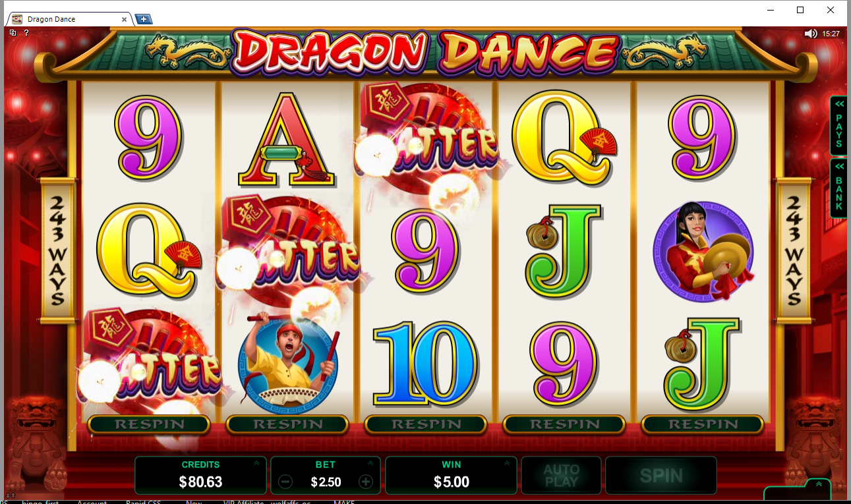851x504 pixels.
Task: Click the window mode icon at top-left
Action: (x=13, y=32)
